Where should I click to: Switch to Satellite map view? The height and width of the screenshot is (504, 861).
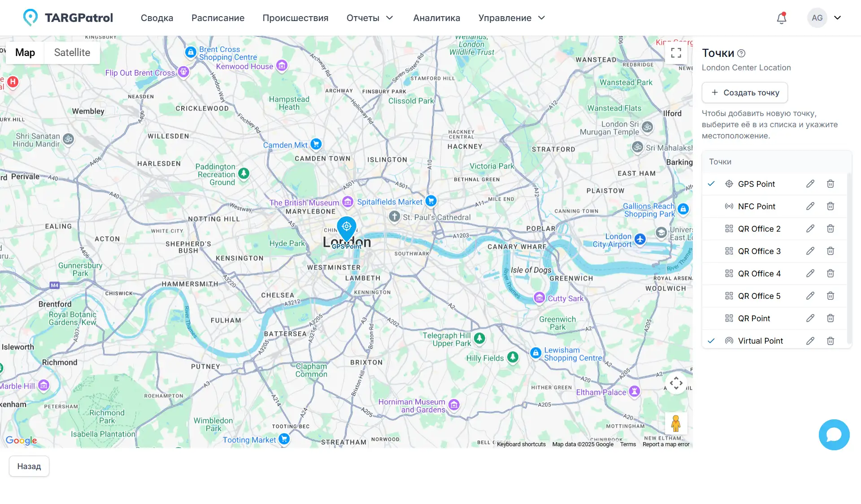pos(72,52)
